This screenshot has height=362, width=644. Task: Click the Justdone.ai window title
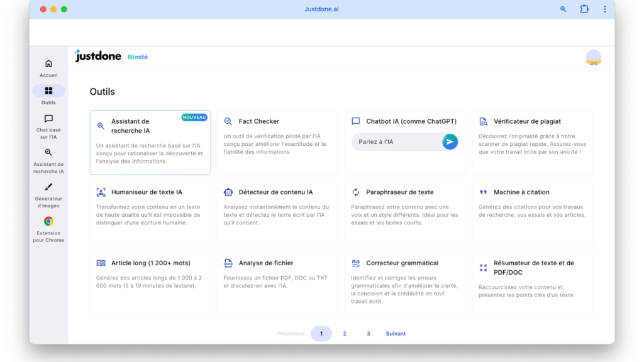pyautogui.click(x=321, y=9)
